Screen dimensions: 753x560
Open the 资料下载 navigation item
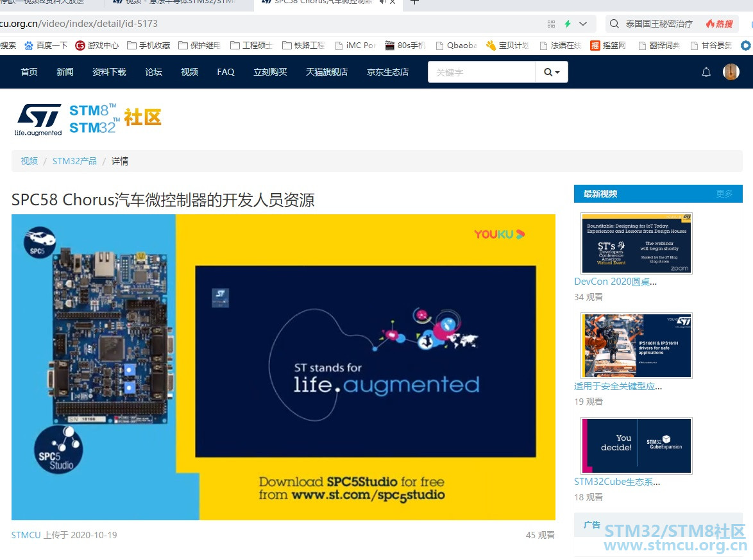(x=109, y=72)
